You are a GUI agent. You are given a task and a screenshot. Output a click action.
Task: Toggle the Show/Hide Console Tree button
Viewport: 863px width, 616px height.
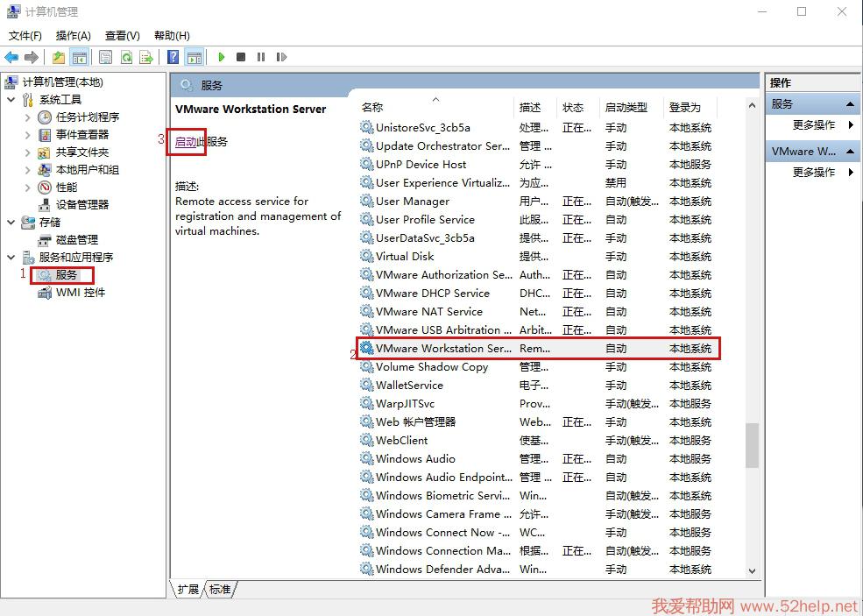click(x=80, y=57)
